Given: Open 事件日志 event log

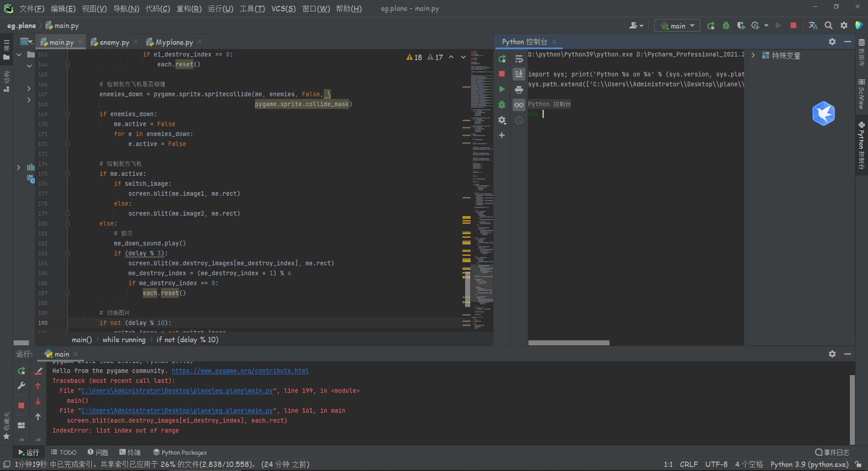Looking at the screenshot, I should [x=832, y=452].
